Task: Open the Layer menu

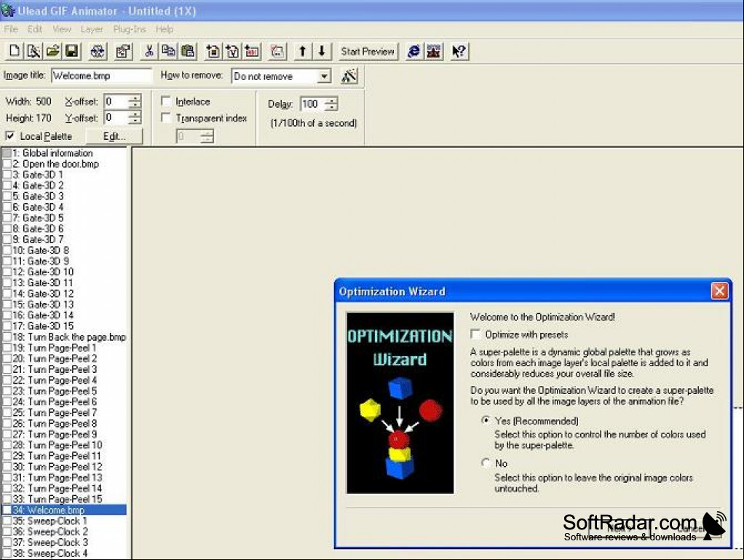Action: tap(92, 29)
